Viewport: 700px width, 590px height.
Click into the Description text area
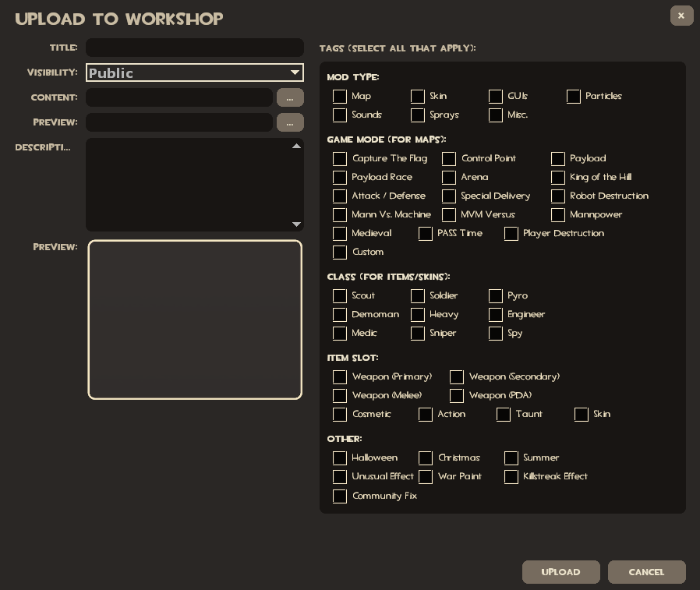(x=187, y=185)
